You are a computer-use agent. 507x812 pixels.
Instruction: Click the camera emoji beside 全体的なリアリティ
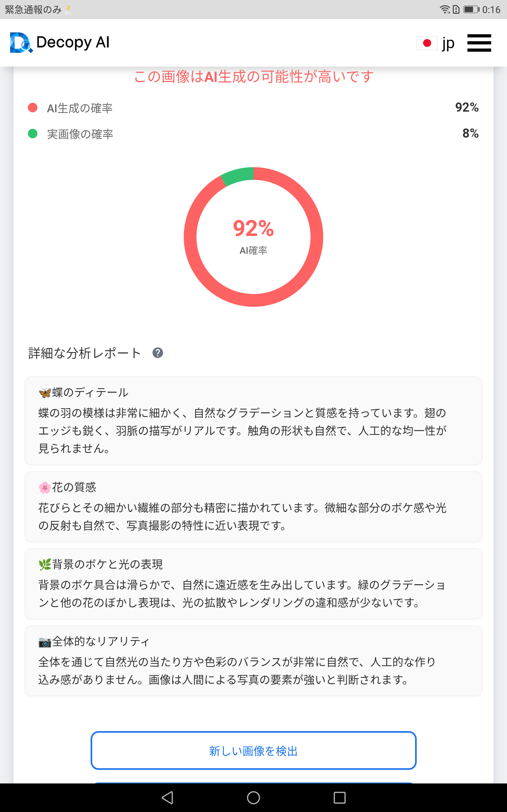click(x=45, y=642)
